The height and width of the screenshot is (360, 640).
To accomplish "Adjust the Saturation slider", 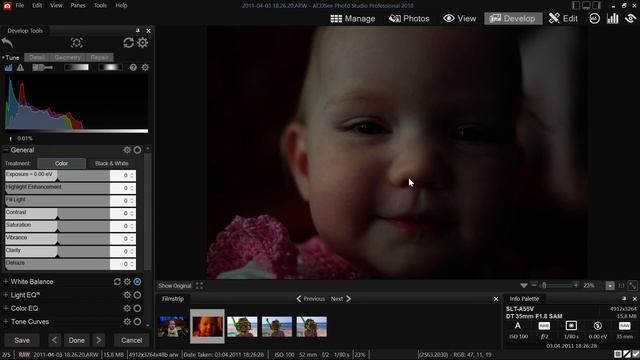I will 57,226.
